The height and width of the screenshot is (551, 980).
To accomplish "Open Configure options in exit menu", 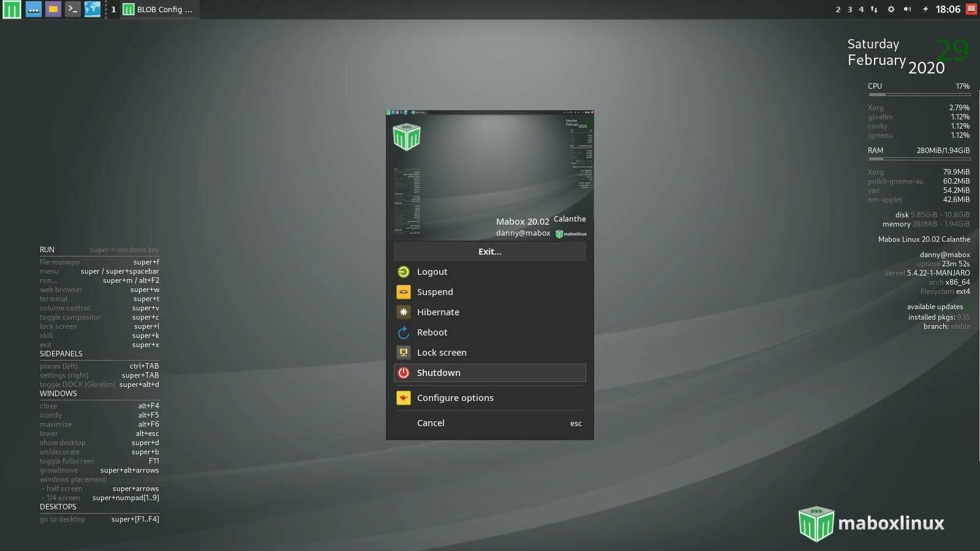I will (490, 398).
